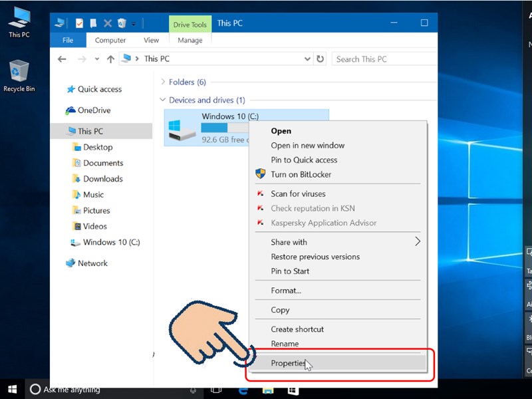Go up one folder level with up arrow
The height and width of the screenshot is (399, 532).
coord(110,59)
